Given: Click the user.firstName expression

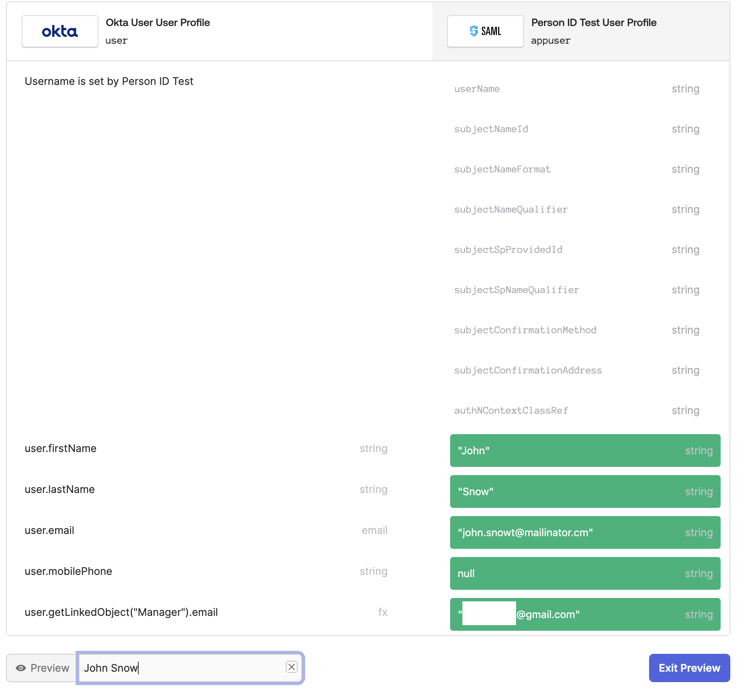Looking at the screenshot, I should click(60, 448).
